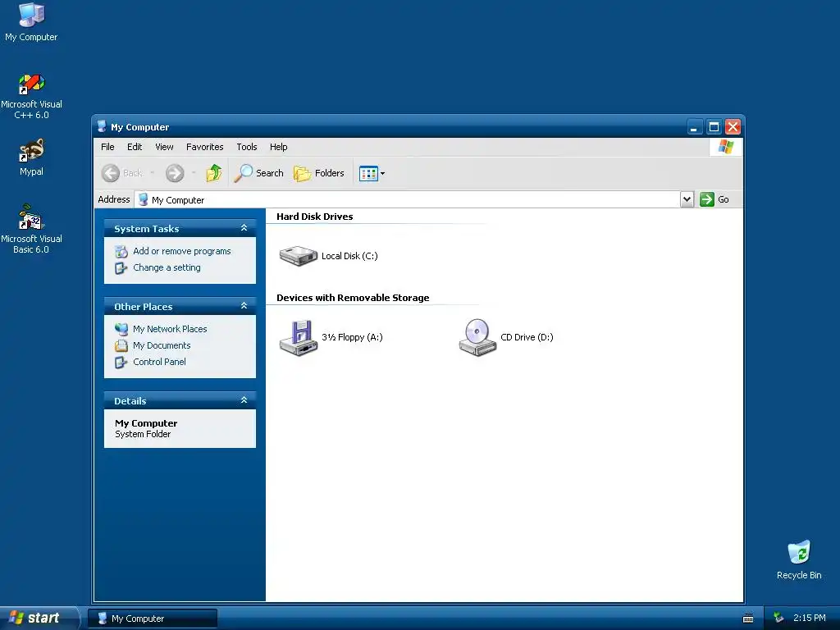Open the Edit menu
The image size is (840, 630).
[x=135, y=147]
